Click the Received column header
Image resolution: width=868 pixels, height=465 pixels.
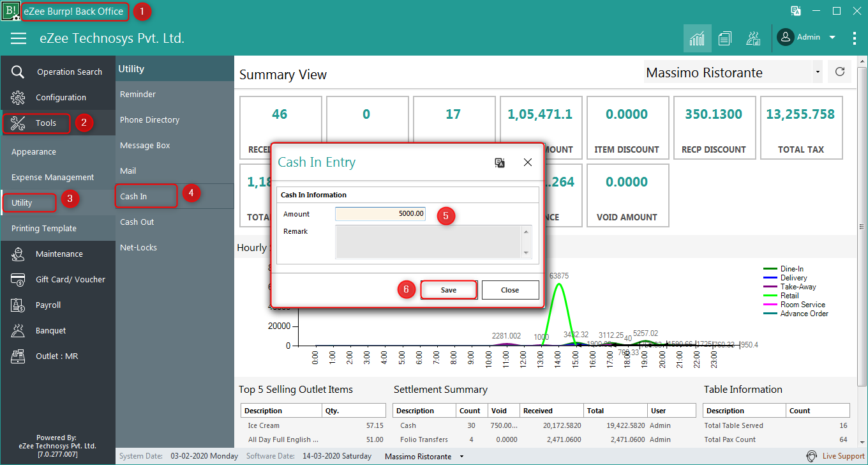551,411
